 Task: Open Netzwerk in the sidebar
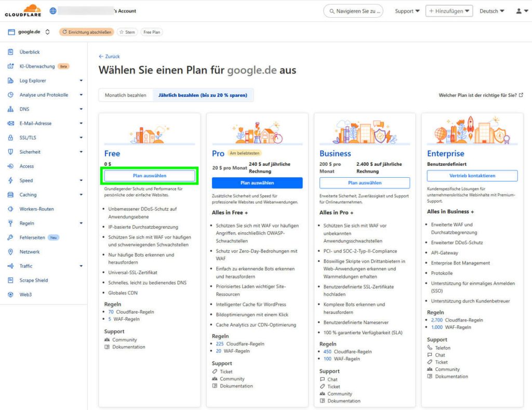click(x=30, y=252)
